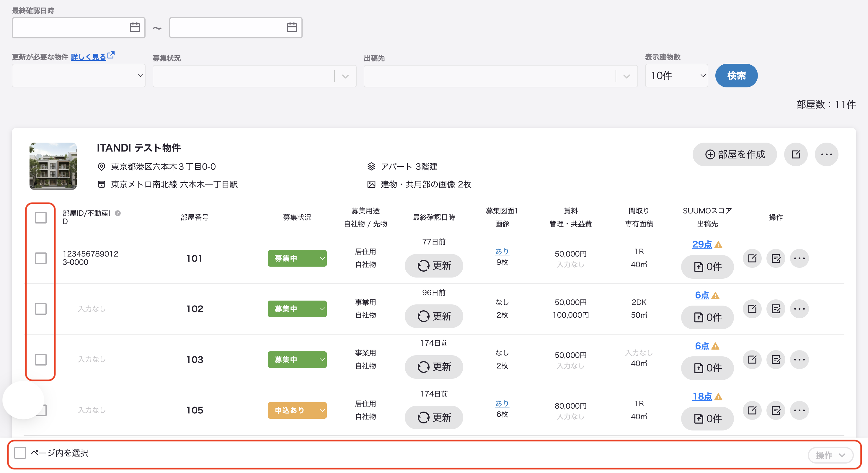Viewport: 868px width, 473px height.
Task: Open 6点 score link for room 103
Action: pos(702,346)
